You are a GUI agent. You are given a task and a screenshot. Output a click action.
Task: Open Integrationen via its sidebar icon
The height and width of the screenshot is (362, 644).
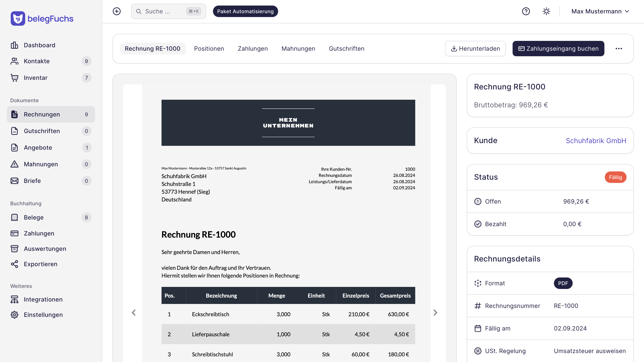pos(14,299)
